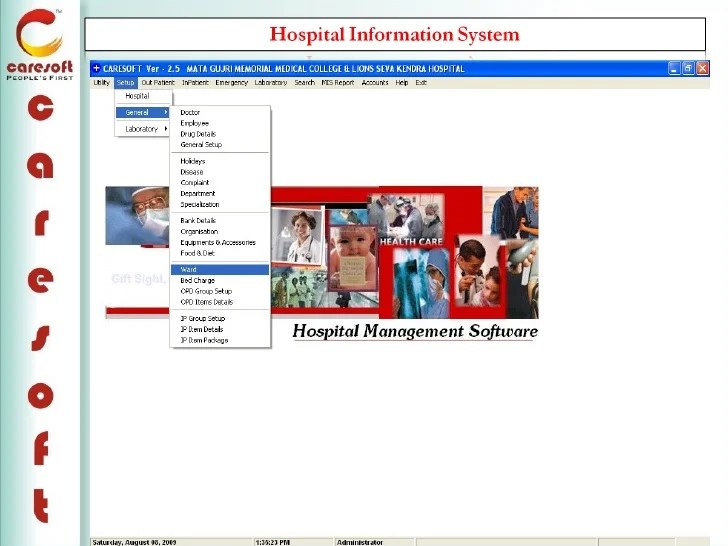Open the Utility menu
The width and height of the screenshot is (728, 546).
coord(101,83)
